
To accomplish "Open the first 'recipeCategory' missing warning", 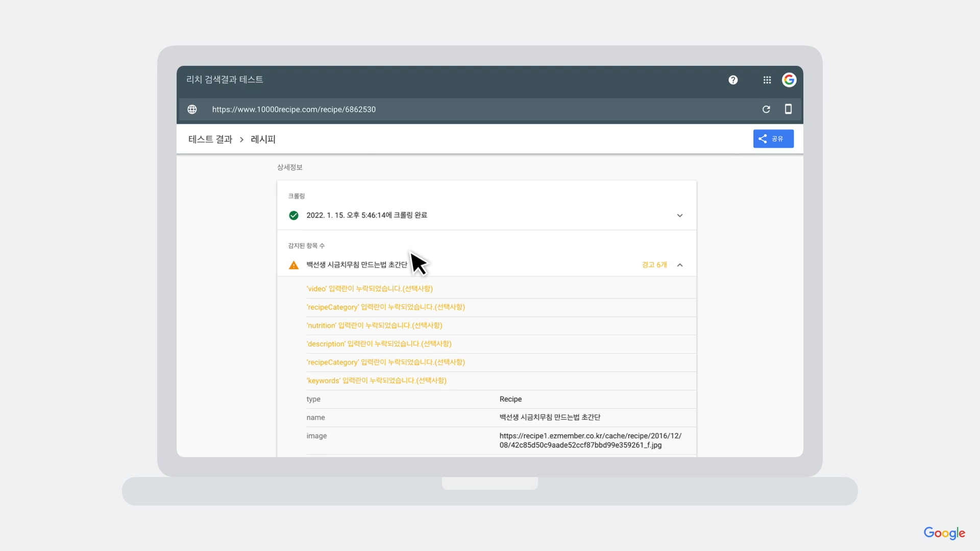I will point(386,307).
